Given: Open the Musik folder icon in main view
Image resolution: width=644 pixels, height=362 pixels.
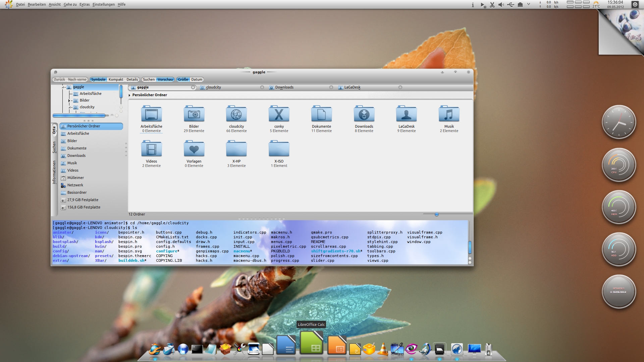Looking at the screenshot, I should tap(449, 113).
